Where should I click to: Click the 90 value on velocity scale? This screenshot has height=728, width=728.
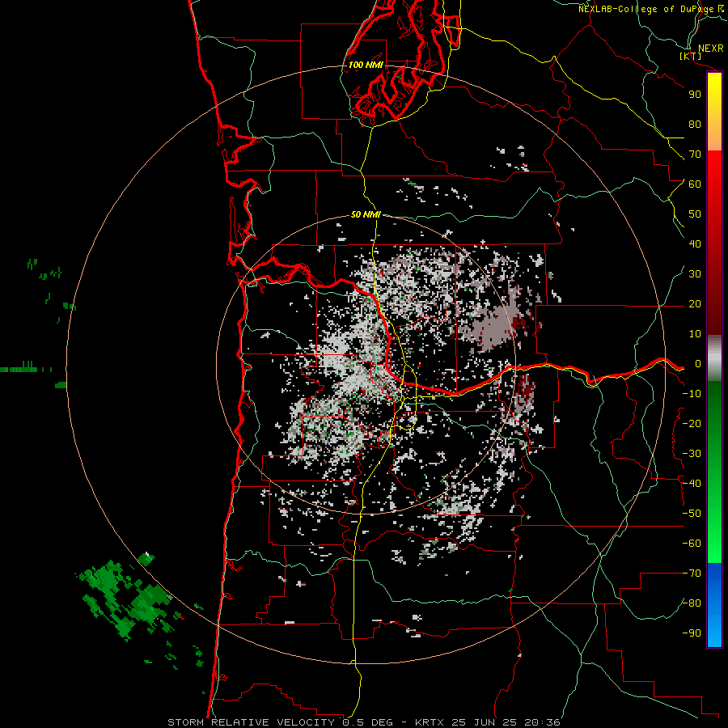695,95
